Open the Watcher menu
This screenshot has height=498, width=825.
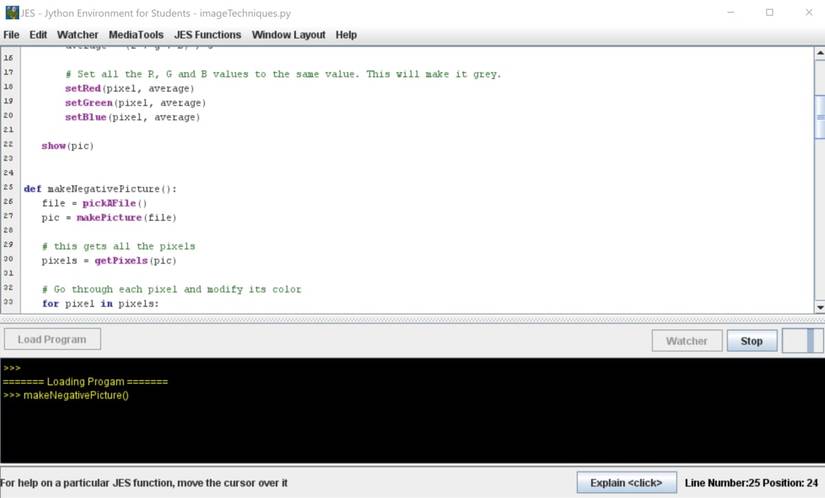pyautogui.click(x=77, y=35)
